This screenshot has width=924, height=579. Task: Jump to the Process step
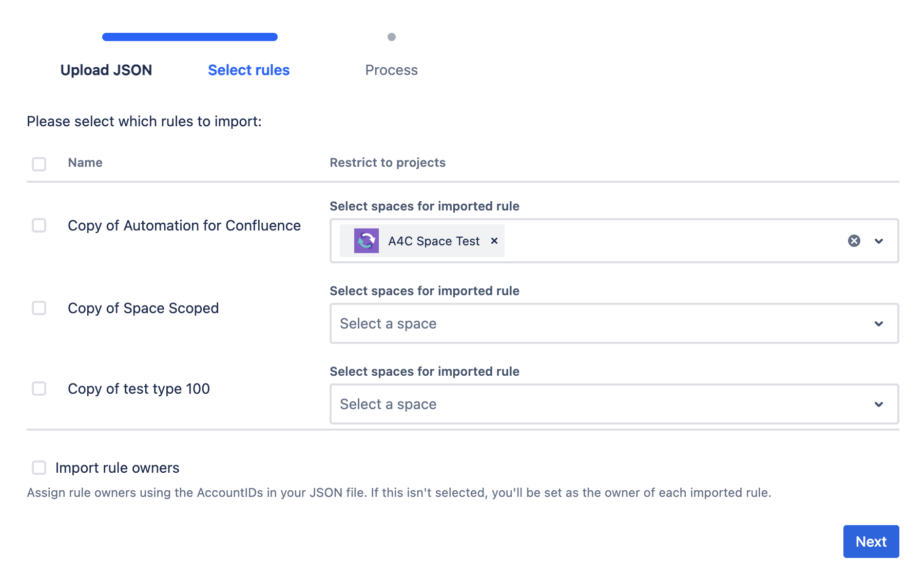point(392,70)
